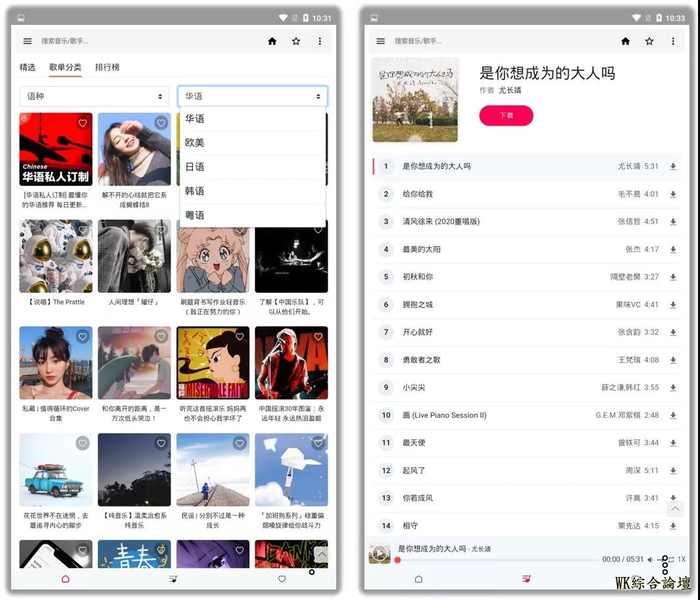The width and height of the screenshot is (700, 600).
Task: Choose 日语 from the dropdown list
Action: tap(253, 167)
